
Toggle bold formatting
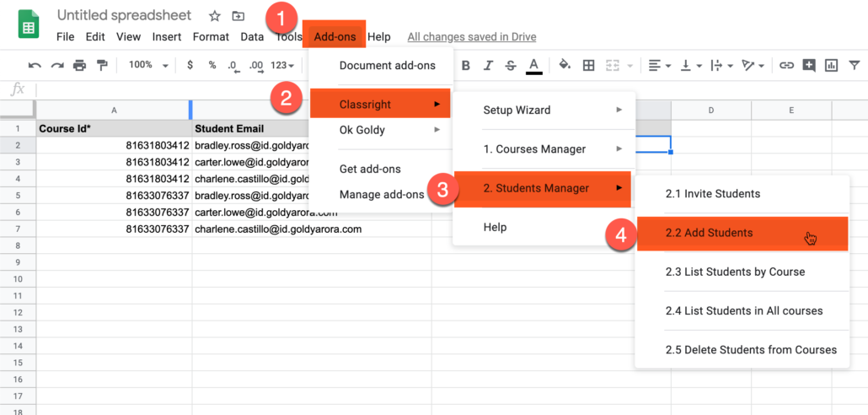[465, 66]
